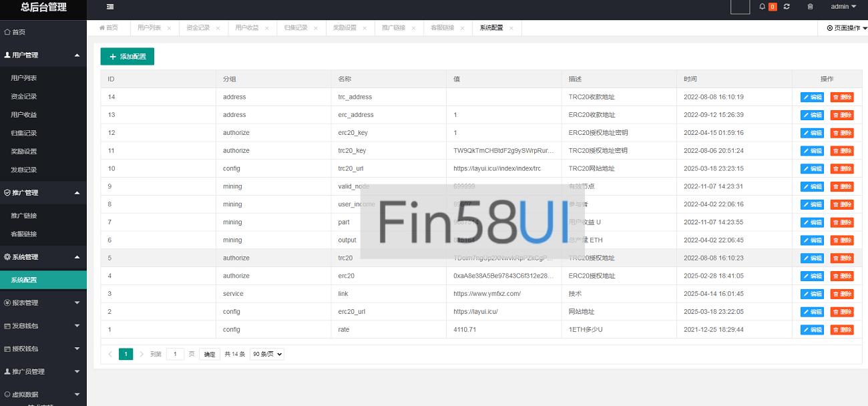Edit the trc_address row with 编辑
Viewport: 868px width, 406px height.
pyautogui.click(x=812, y=97)
